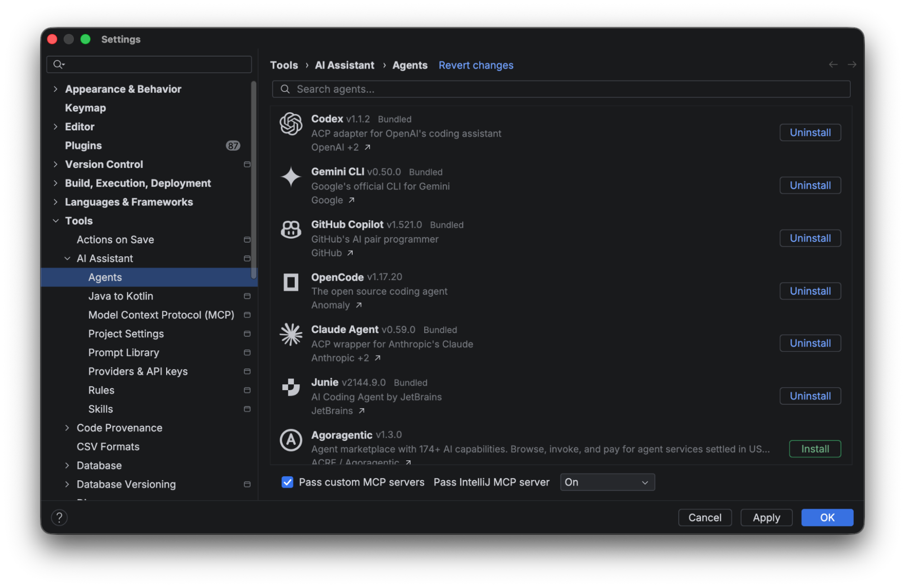
Task: Open the GitHub external link arrow
Action: [350, 253]
